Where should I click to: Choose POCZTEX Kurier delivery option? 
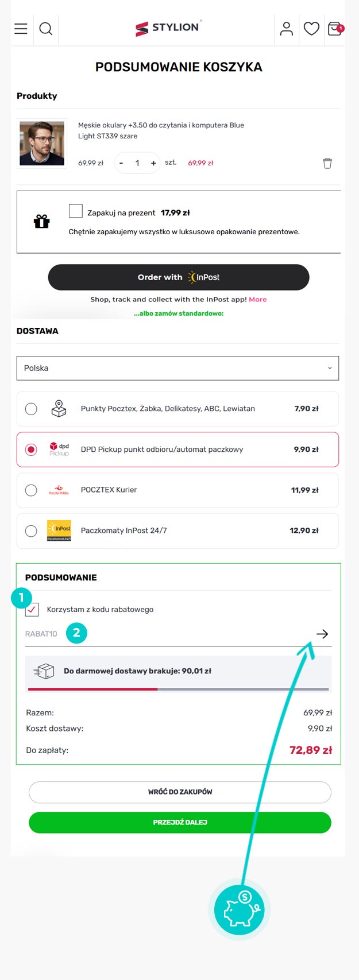pyautogui.click(x=31, y=490)
